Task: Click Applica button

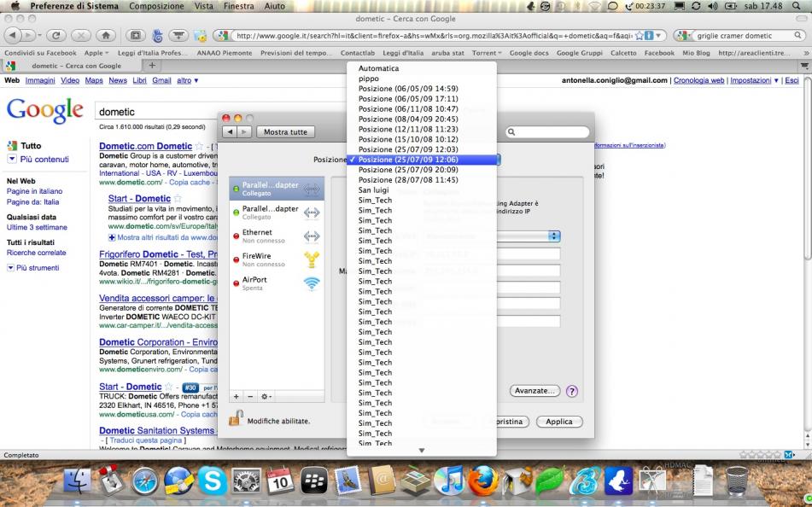Action: coord(559,422)
